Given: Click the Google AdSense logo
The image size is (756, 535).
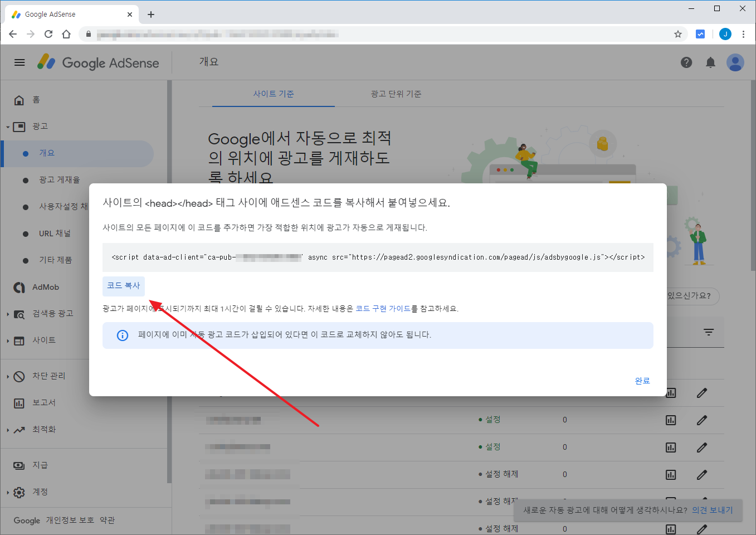Looking at the screenshot, I should click(x=99, y=62).
